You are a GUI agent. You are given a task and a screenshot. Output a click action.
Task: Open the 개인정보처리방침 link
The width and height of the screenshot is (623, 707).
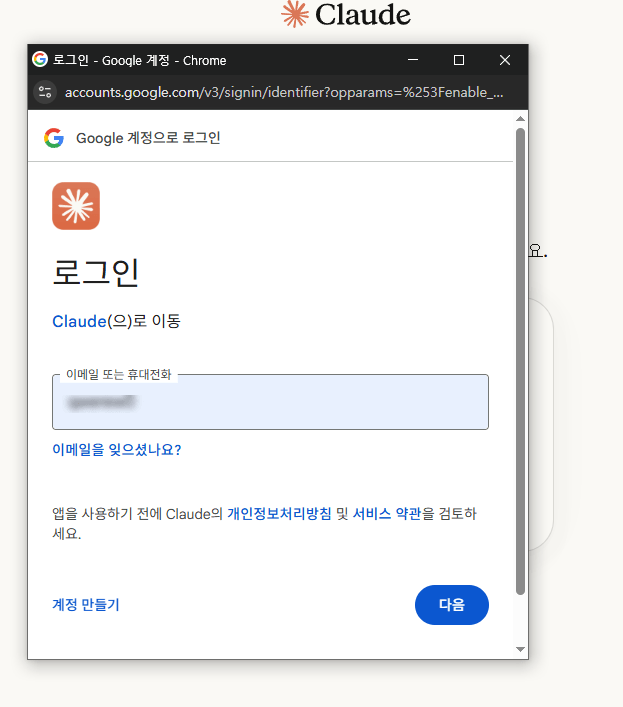(x=279, y=514)
